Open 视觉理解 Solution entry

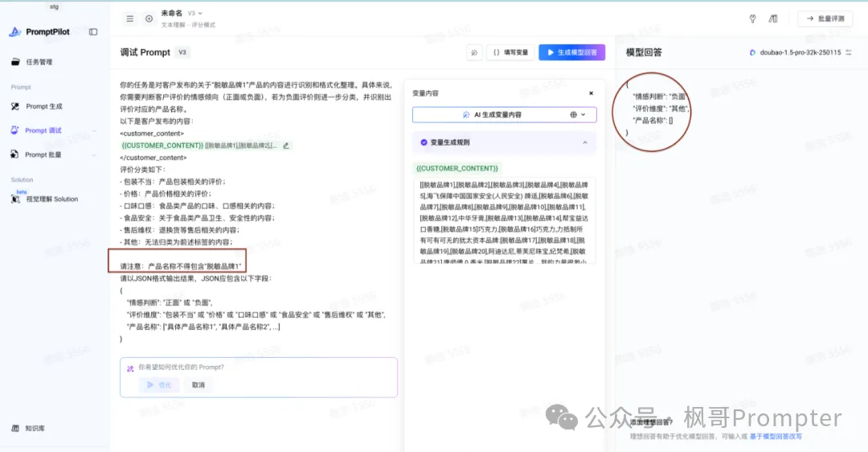click(54, 199)
